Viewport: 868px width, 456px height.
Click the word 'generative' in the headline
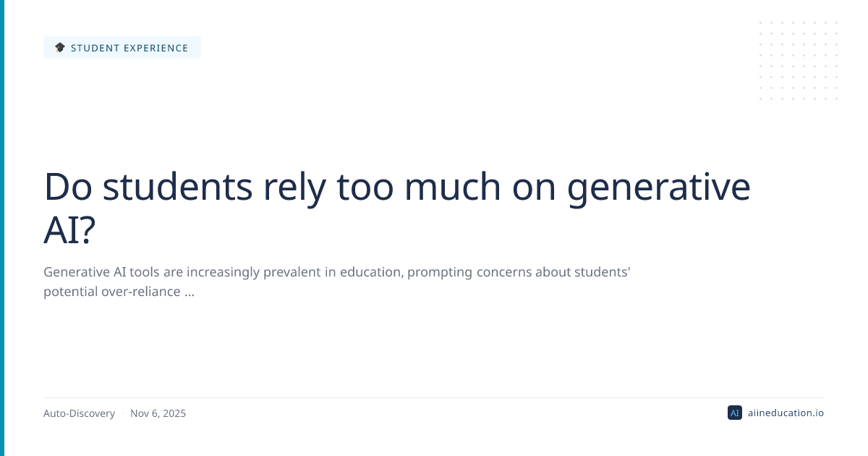pos(658,187)
